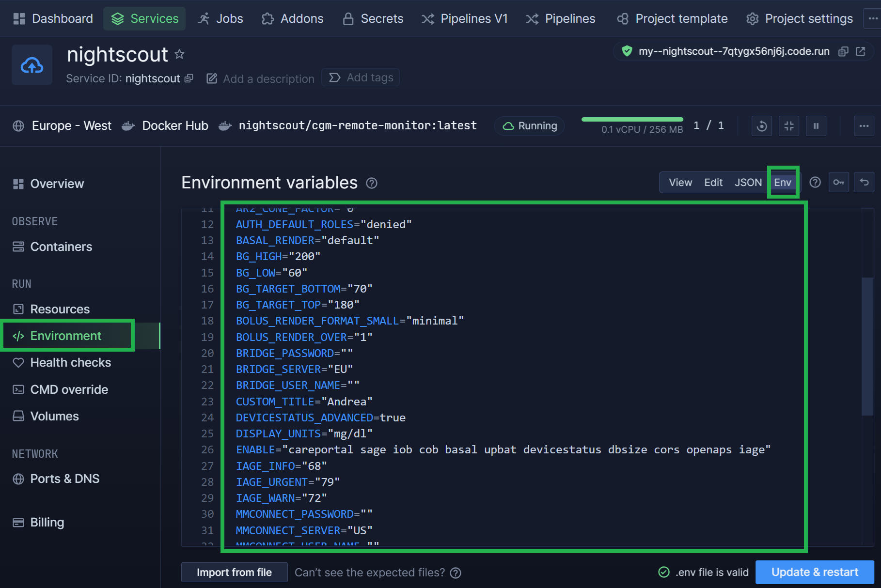Switch to JSON mode
This screenshot has width=881, height=588.
coord(748,183)
